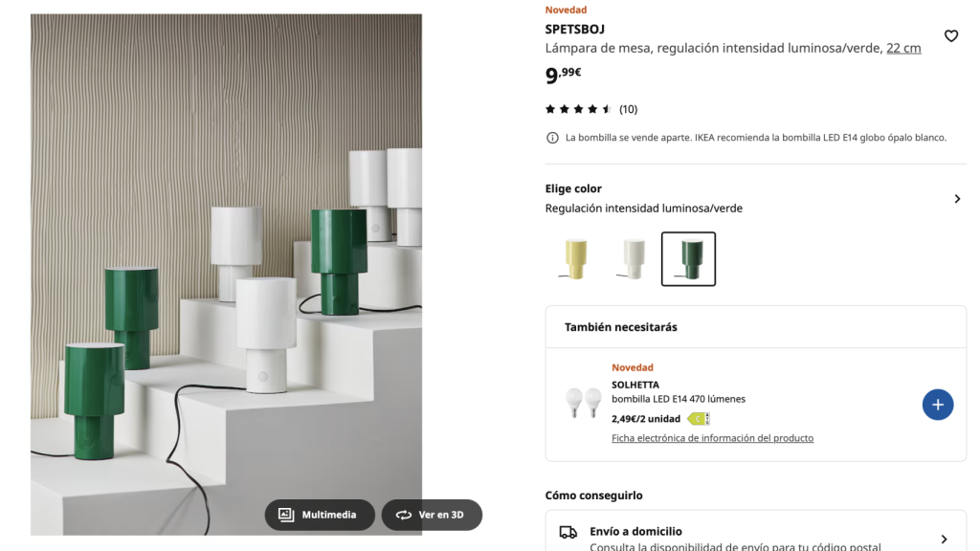Click the blue plus button to add SOLHETTA bulb
980x551 pixels.
click(x=937, y=405)
